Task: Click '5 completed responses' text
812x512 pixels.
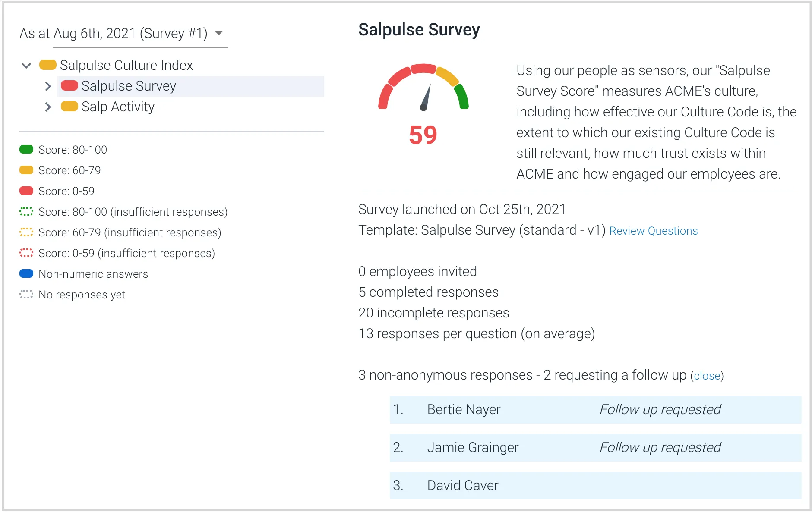Action: (428, 292)
